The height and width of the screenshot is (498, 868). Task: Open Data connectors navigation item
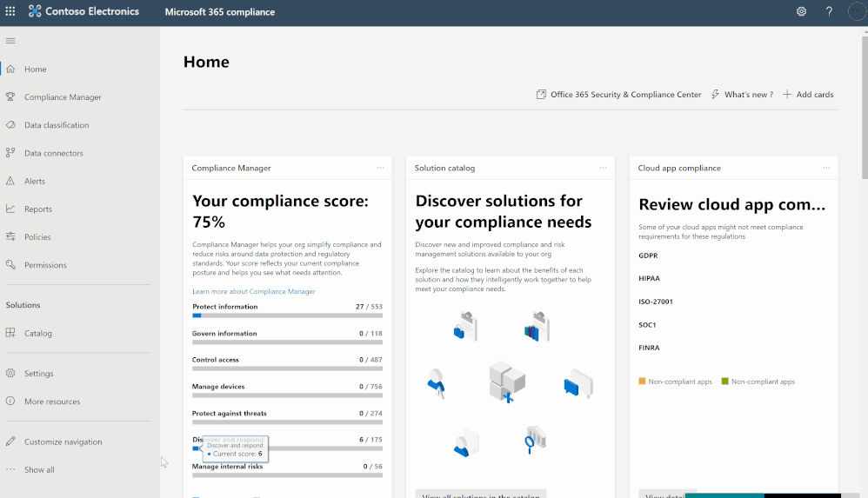coord(54,153)
